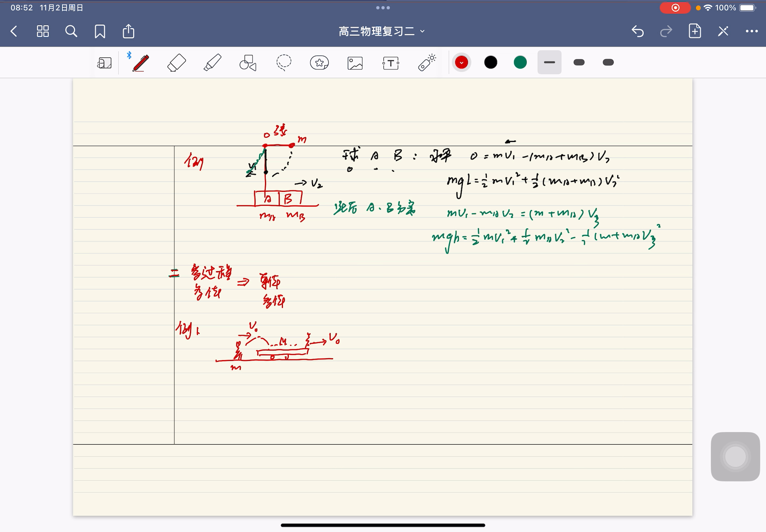Screen dimensions: 766x532
Task: Select the thickest stroke width
Action: point(608,63)
